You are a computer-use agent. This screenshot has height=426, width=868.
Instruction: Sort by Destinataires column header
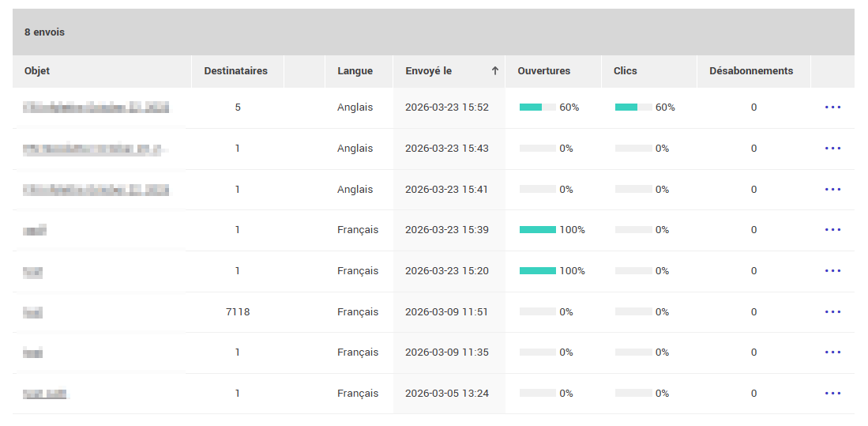(235, 71)
